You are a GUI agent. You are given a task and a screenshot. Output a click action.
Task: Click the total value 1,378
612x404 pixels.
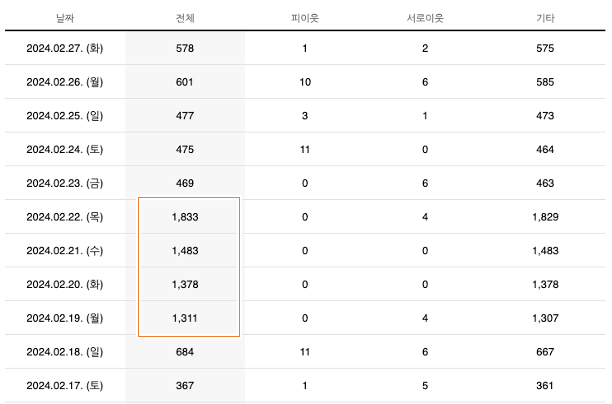[x=185, y=285]
